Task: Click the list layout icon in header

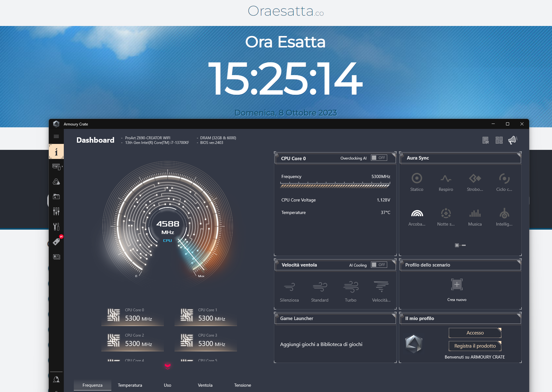Action: [485, 140]
